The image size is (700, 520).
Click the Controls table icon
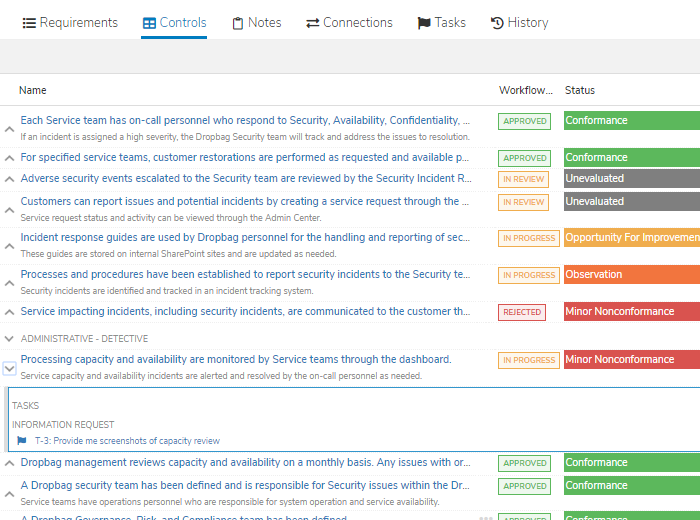[149, 23]
